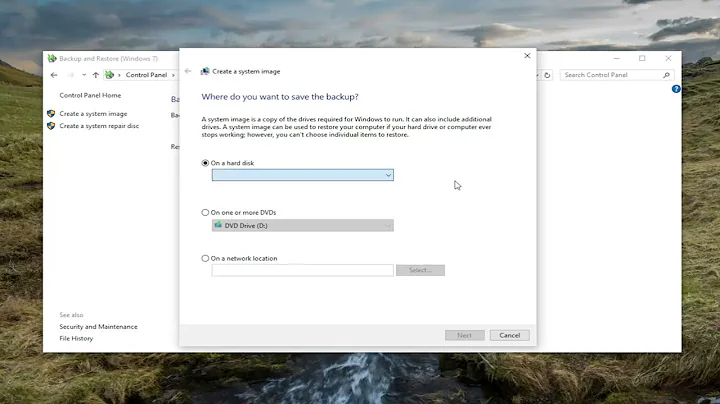720x404 pixels.
Task: Open File History link
Action: (76, 338)
